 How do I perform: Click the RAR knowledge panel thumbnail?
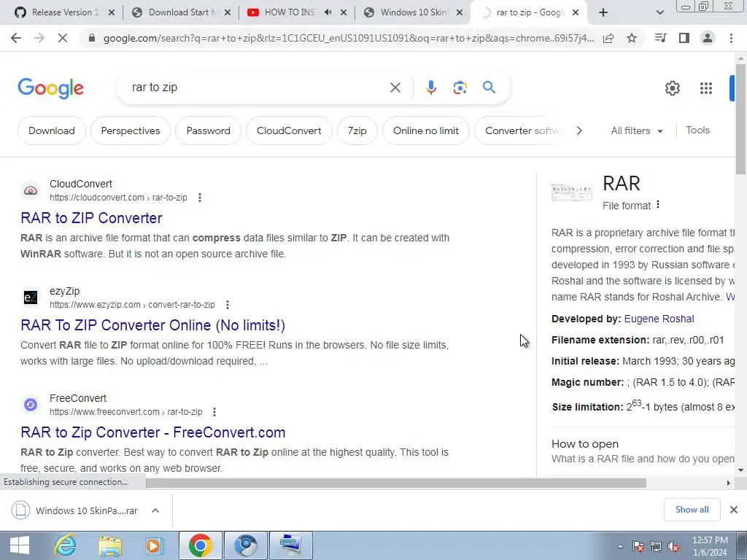click(572, 192)
